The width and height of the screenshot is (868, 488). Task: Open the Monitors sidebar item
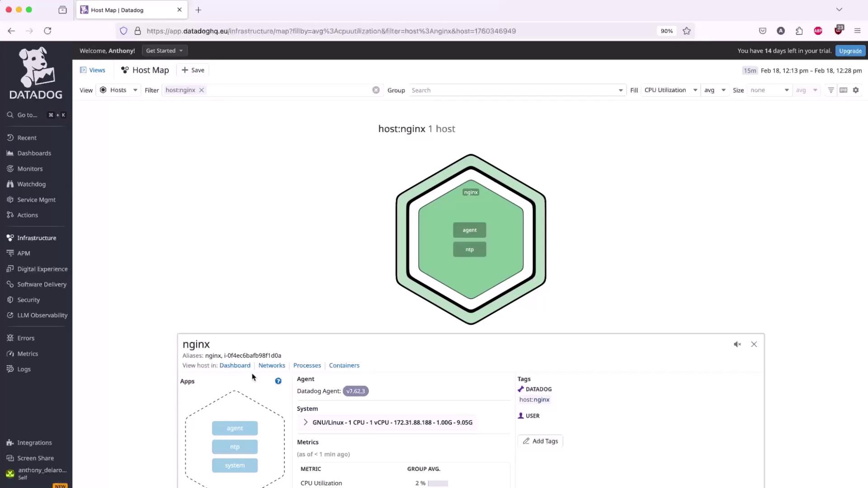tap(30, 169)
